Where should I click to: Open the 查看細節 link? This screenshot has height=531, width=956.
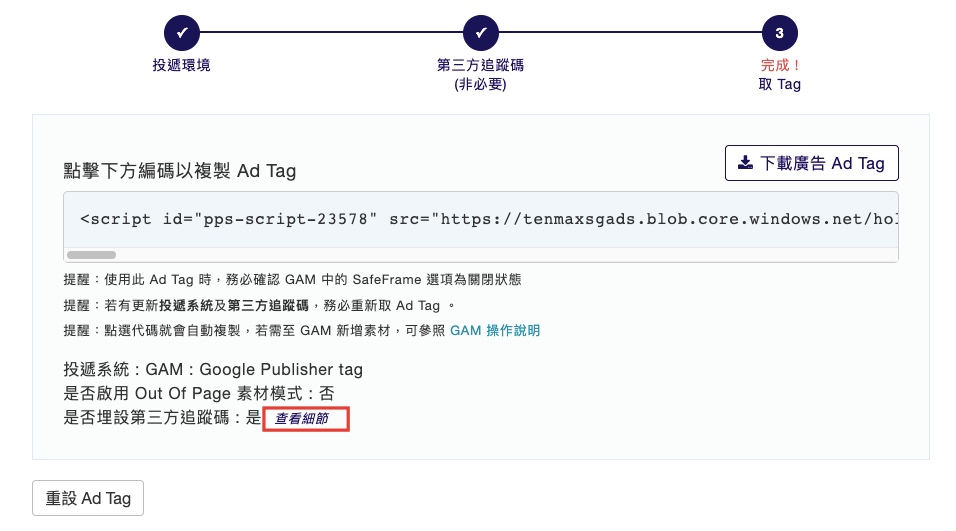coord(301,418)
